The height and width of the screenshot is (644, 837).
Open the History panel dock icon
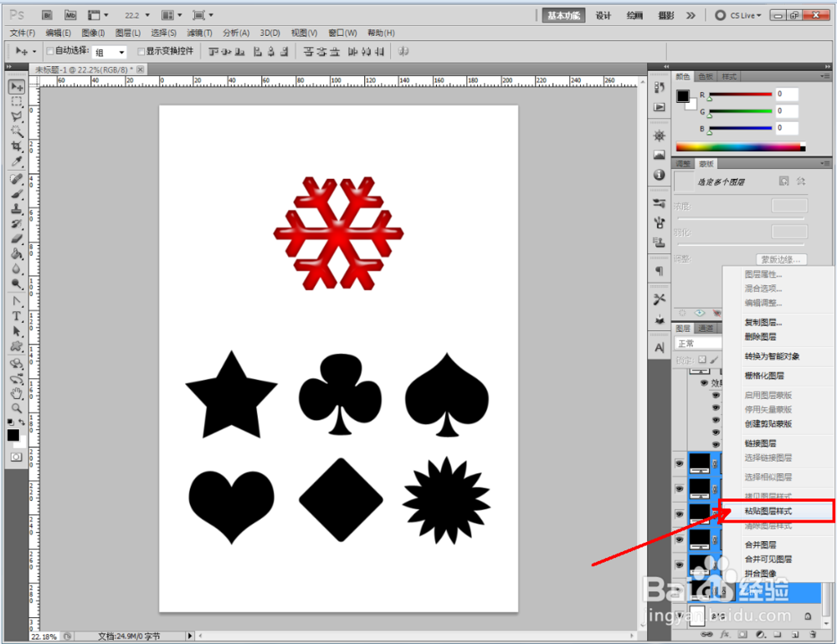[x=660, y=88]
